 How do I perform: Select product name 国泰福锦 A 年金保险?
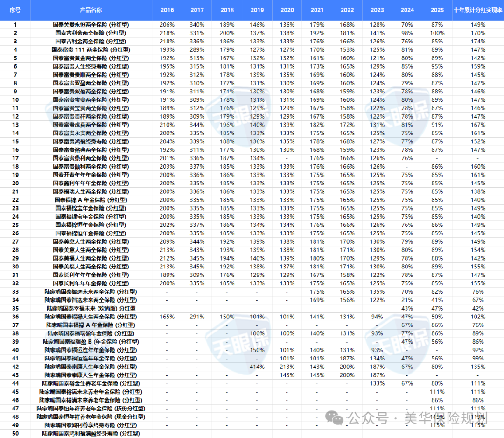[x=91, y=199]
